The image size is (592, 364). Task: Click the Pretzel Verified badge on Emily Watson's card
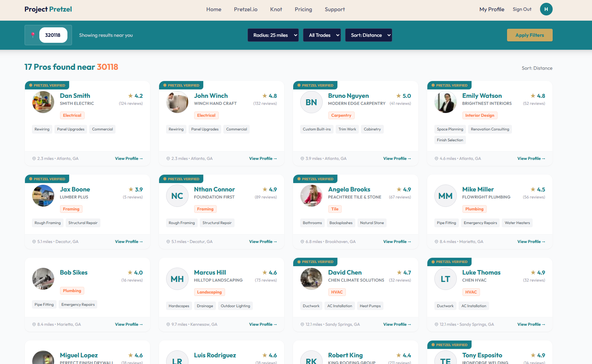pos(449,85)
